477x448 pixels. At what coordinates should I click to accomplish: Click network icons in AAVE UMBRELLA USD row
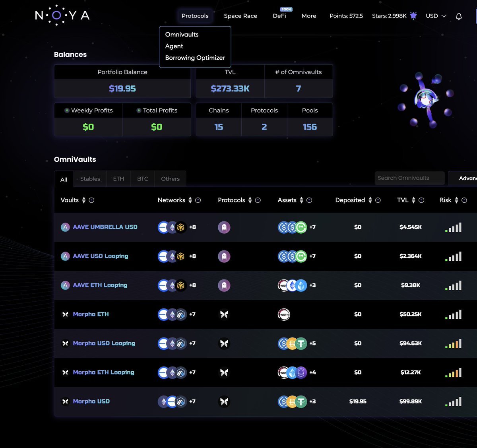172,227
